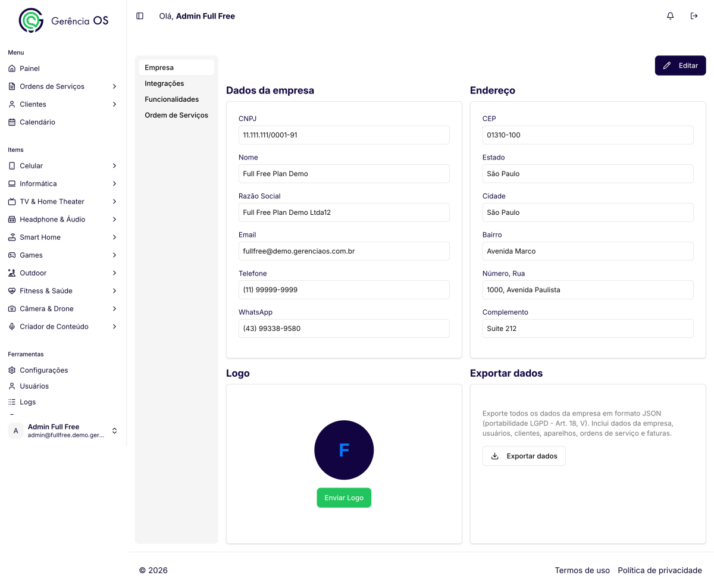
Task: Click the company logo avatar with F
Action: pos(344,450)
